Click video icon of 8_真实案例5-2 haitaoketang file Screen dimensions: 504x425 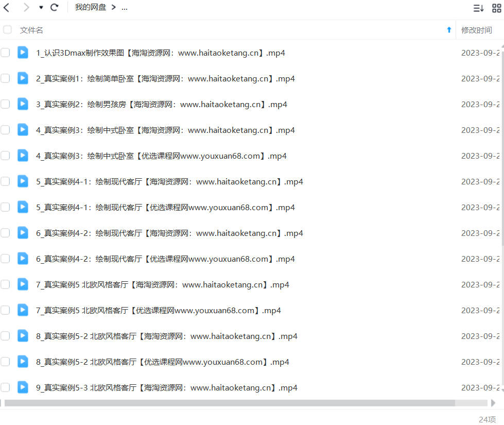click(23, 336)
